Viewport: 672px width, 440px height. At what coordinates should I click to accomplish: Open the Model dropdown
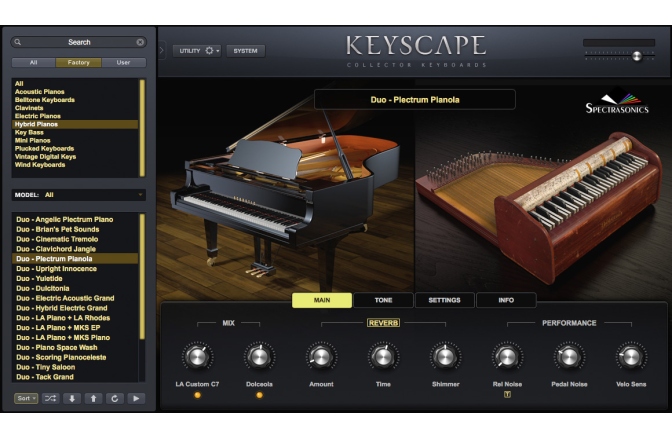click(x=78, y=195)
